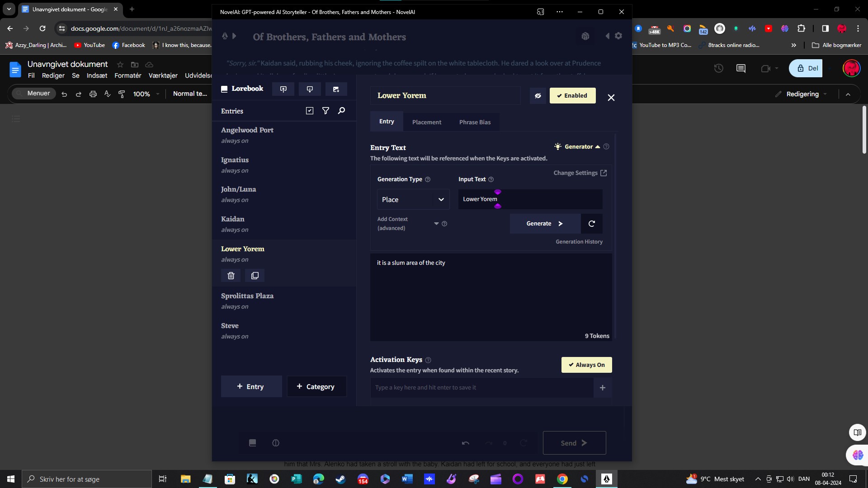Click the regenerate icon beside Generate
Screen dimensions: 868x488
click(591, 224)
